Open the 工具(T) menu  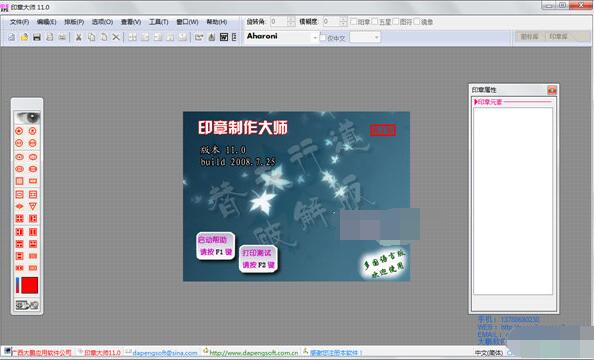click(x=158, y=22)
